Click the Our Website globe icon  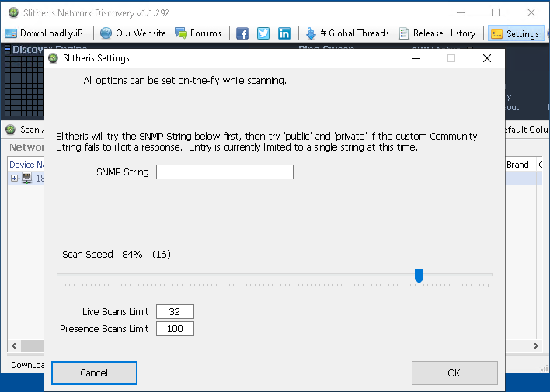coord(106,33)
